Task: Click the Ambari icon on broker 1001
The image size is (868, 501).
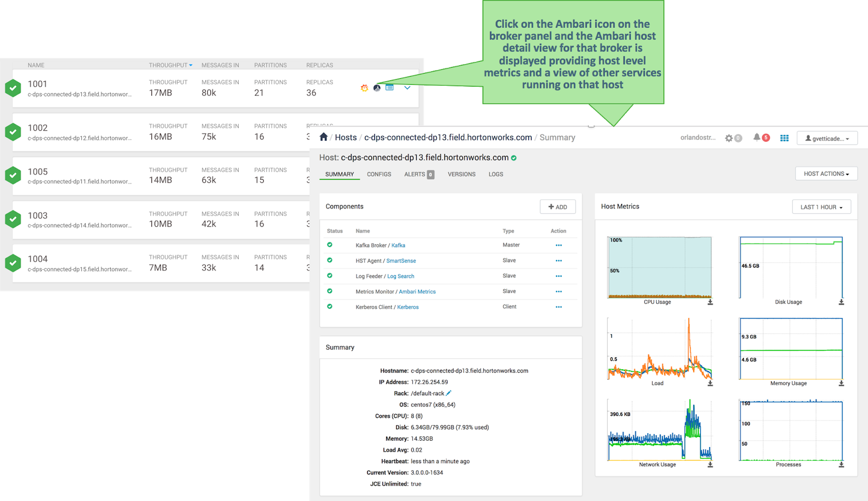Action: pyautogui.click(x=377, y=88)
